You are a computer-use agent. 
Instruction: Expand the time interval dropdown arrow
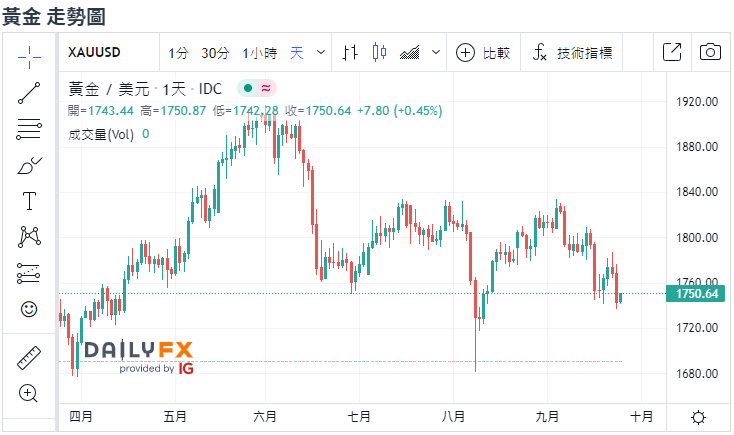tap(321, 52)
